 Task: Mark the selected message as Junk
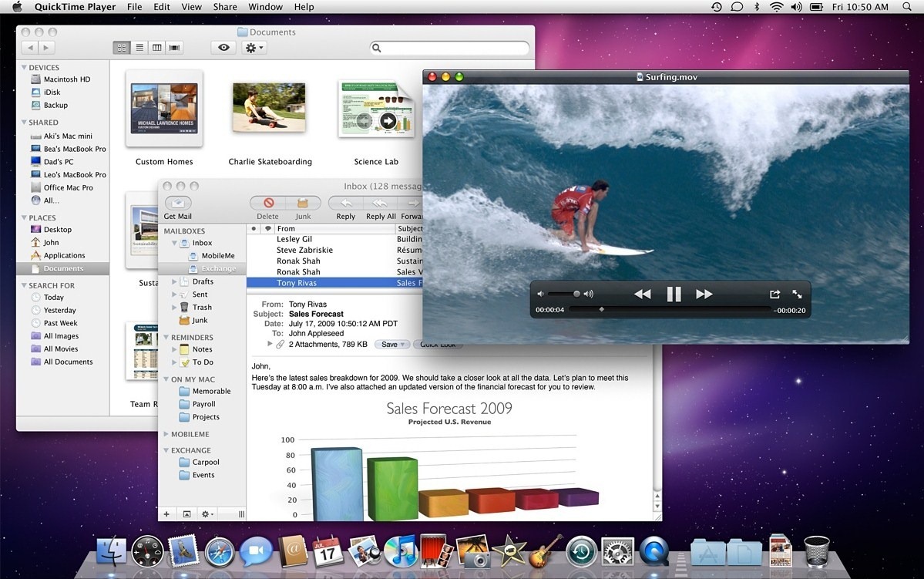click(x=302, y=204)
